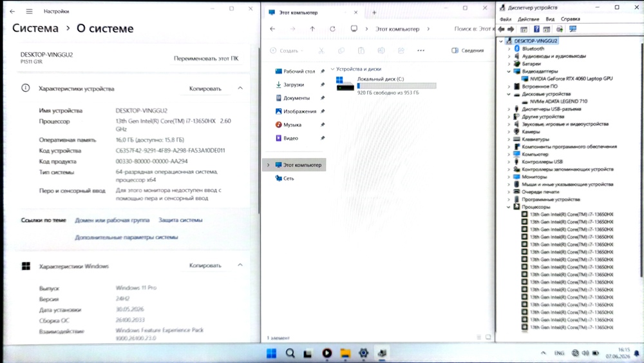
Task: Expand Клавиатуры node
Action: pyautogui.click(x=509, y=139)
